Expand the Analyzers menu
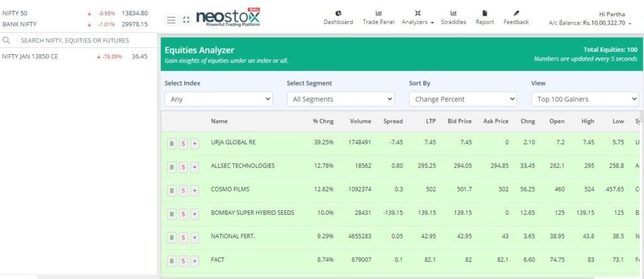Screen dimensions: 644x279 click(418, 18)
